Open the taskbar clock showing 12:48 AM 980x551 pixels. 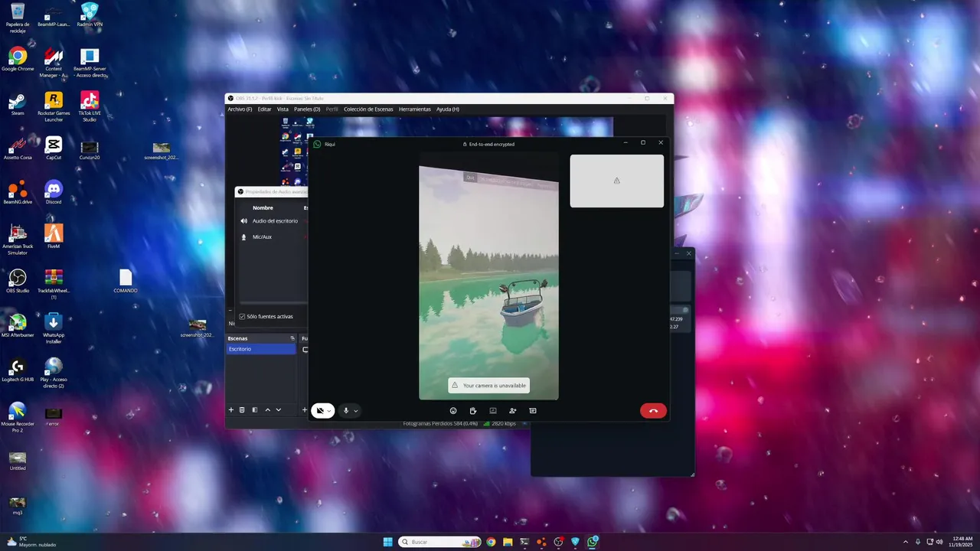(962, 542)
